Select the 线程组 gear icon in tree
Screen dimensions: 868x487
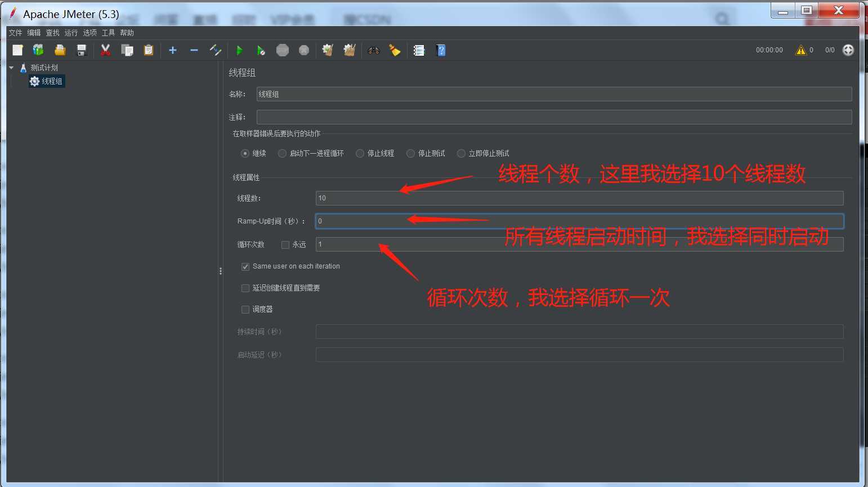34,81
